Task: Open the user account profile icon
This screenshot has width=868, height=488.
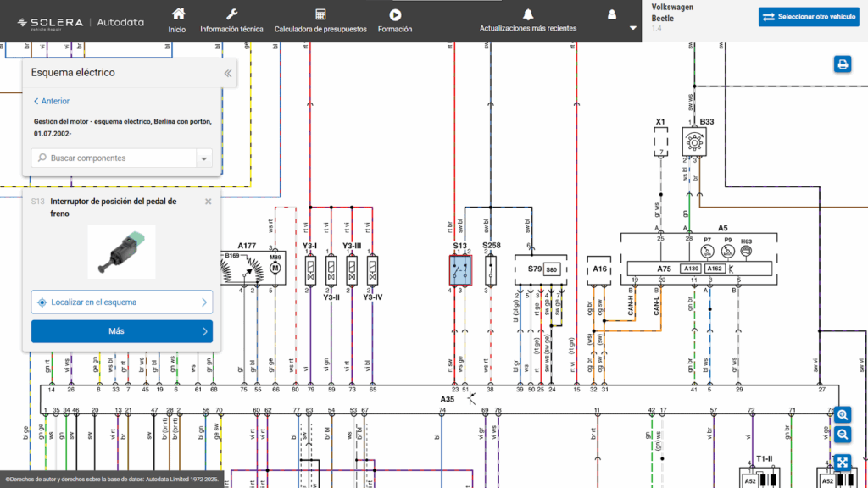Action: 612,14
